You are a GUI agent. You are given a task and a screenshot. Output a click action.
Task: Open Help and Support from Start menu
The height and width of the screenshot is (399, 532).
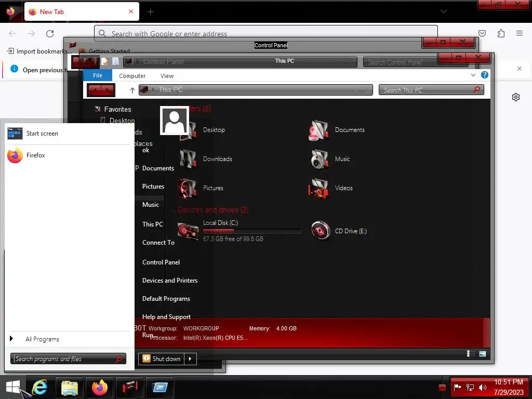click(x=166, y=317)
